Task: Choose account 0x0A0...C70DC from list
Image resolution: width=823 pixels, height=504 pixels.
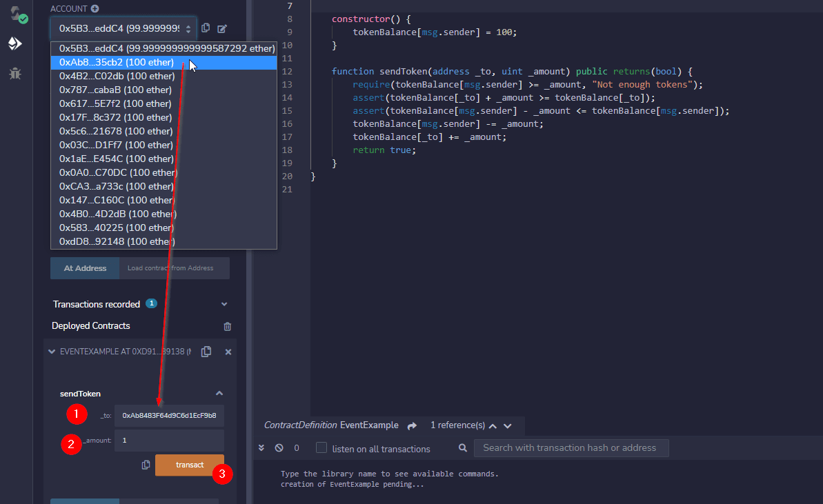Action: (x=163, y=172)
